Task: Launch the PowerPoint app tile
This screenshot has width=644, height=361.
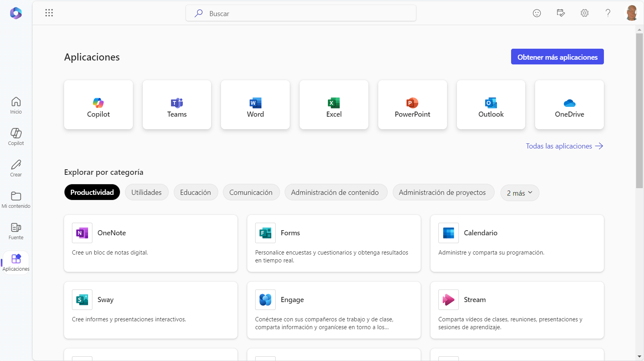Action: click(x=412, y=104)
